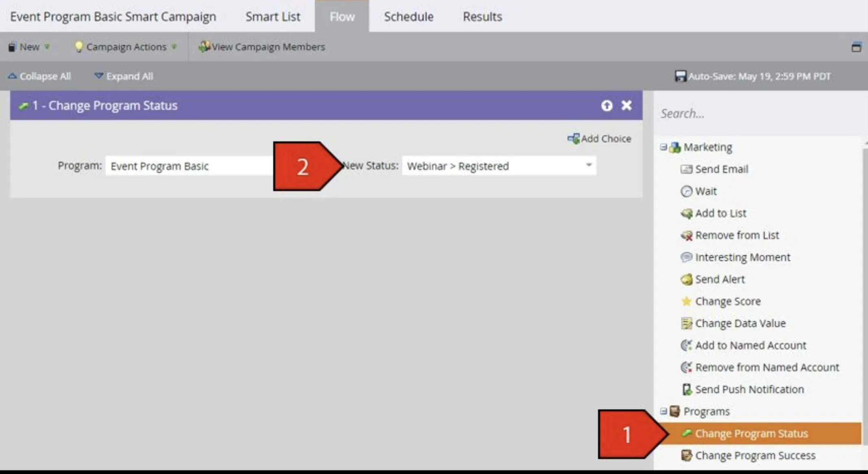Click Add Choice link
The height and width of the screenshot is (474, 868).
click(599, 139)
